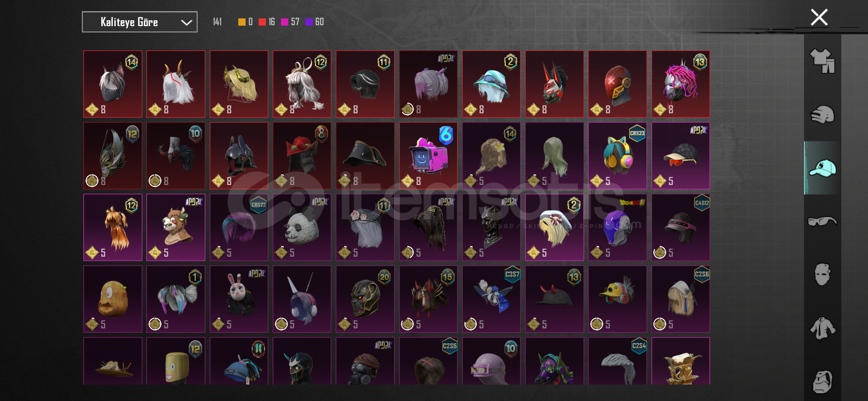Open the face mask category icon
This screenshot has width=868, height=401.
tap(822, 275)
